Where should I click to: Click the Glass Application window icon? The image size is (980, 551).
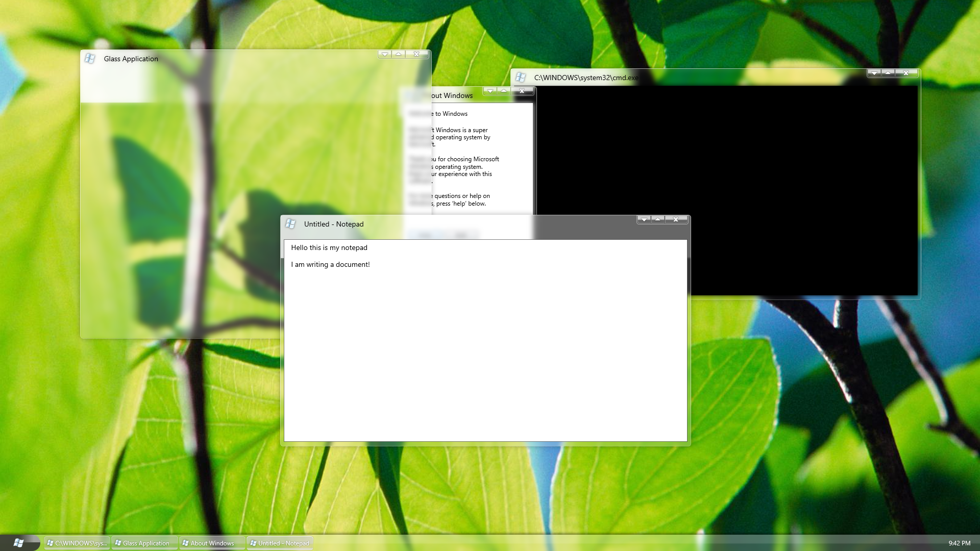(90, 58)
